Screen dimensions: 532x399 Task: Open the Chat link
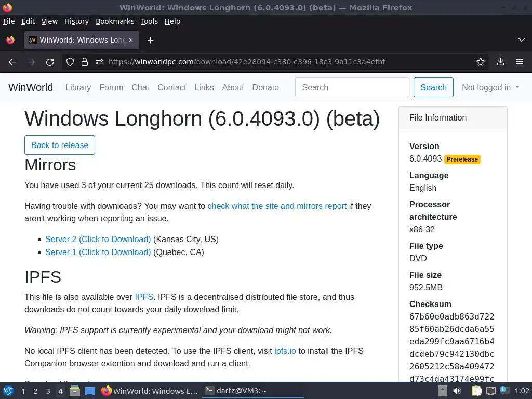(140, 87)
